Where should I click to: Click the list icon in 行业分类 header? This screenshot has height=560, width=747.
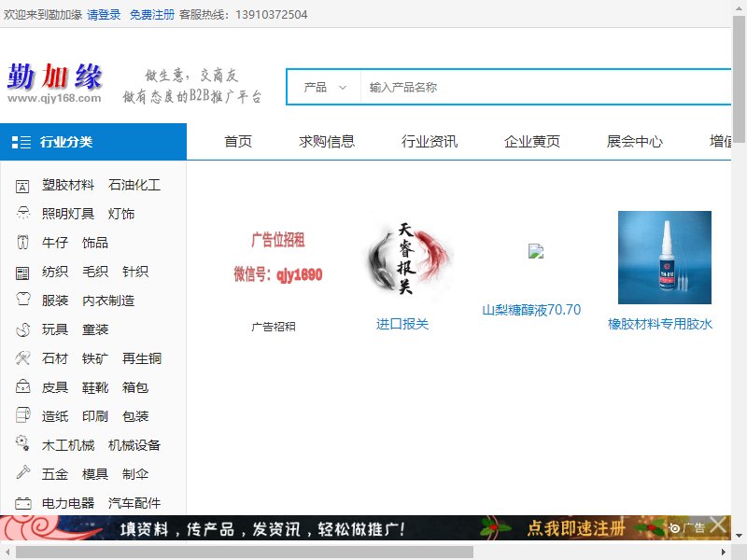[21, 142]
